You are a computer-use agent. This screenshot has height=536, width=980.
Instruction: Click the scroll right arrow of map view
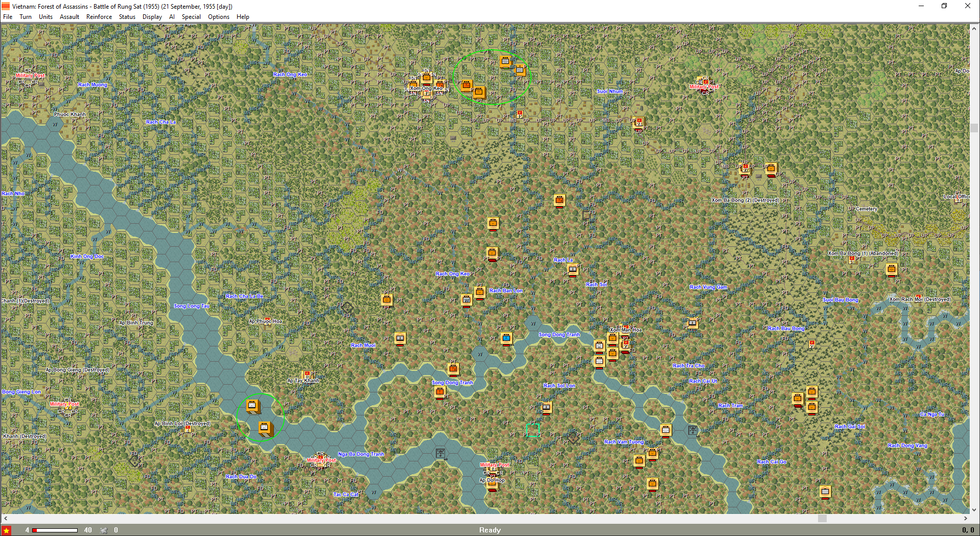(966, 518)
